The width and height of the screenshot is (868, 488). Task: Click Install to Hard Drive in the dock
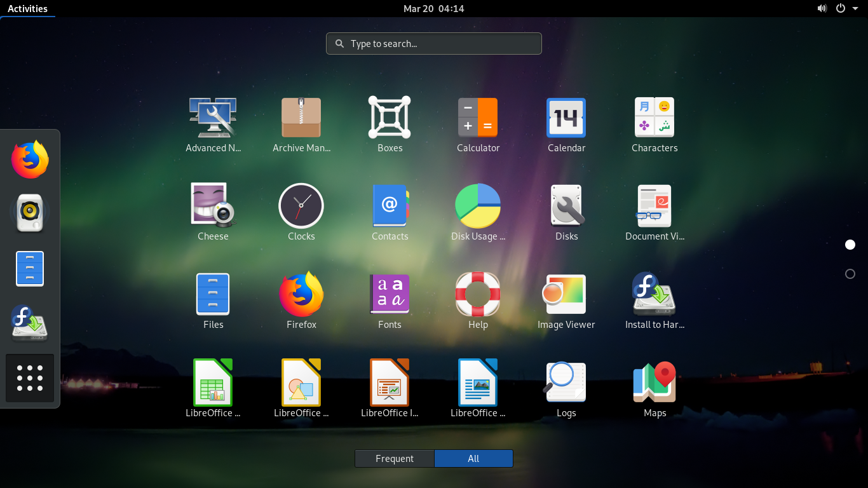(30, 324)
